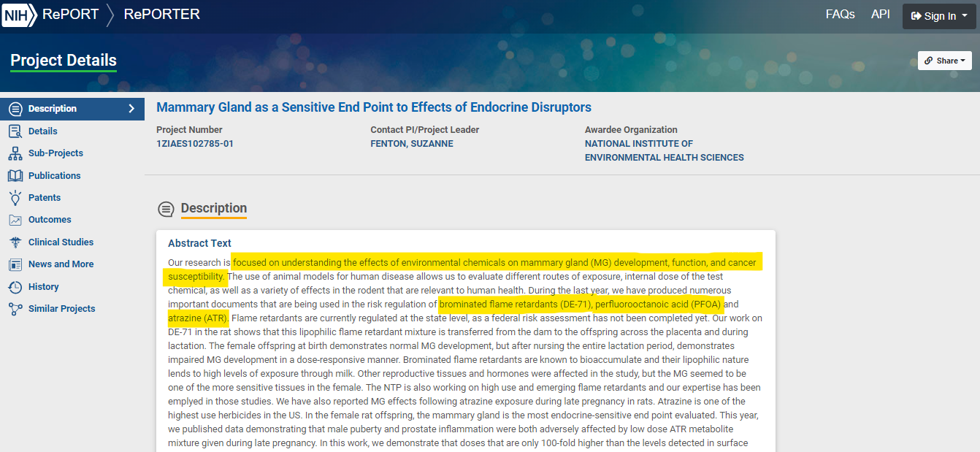
Task: Click the Share link icon
Action: [929, 61]
